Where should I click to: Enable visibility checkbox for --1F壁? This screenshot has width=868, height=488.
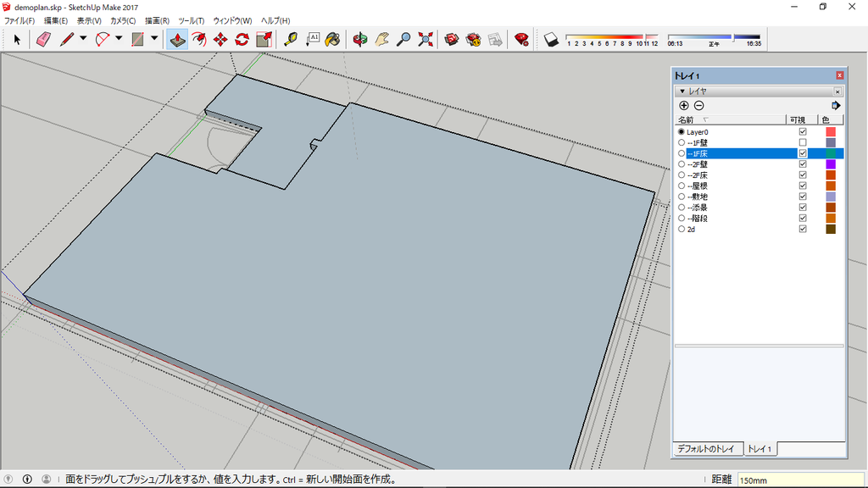click(x=803, y=142)
